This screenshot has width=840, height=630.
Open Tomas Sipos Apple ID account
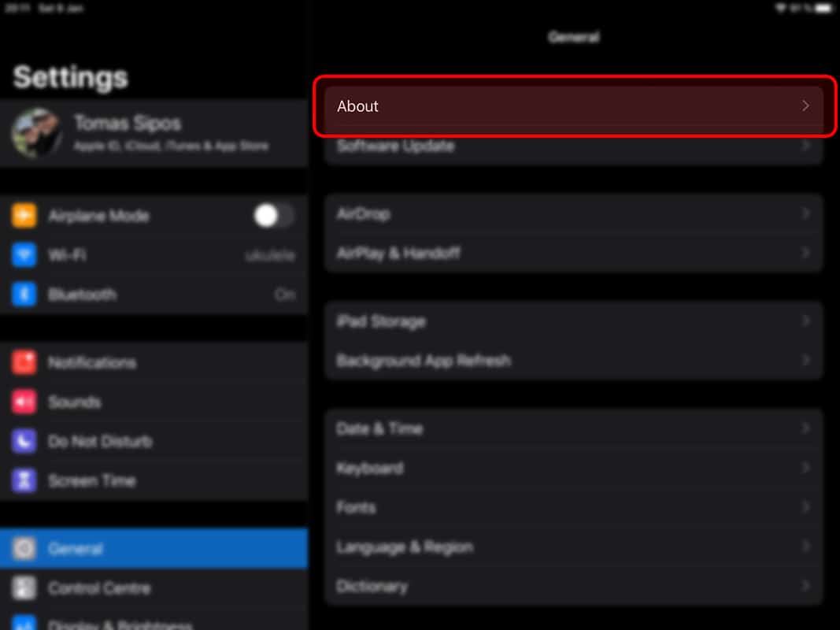[154, 133]
